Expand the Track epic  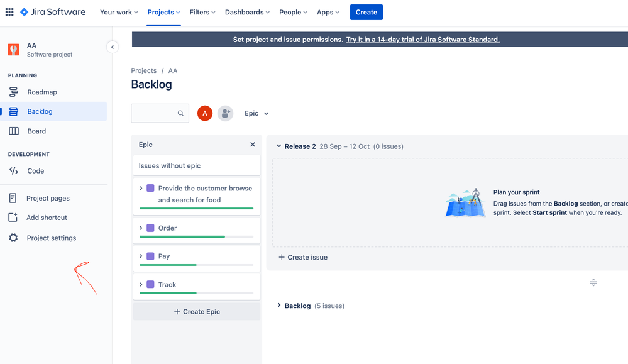pyautogui.click(x=141, y=284)
